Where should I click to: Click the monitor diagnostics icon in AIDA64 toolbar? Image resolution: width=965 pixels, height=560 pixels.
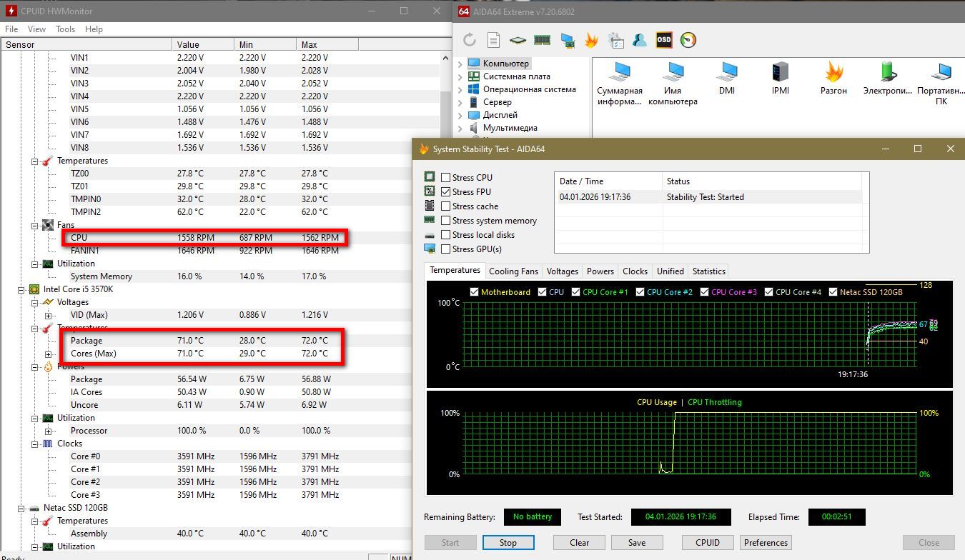[567, 41]
